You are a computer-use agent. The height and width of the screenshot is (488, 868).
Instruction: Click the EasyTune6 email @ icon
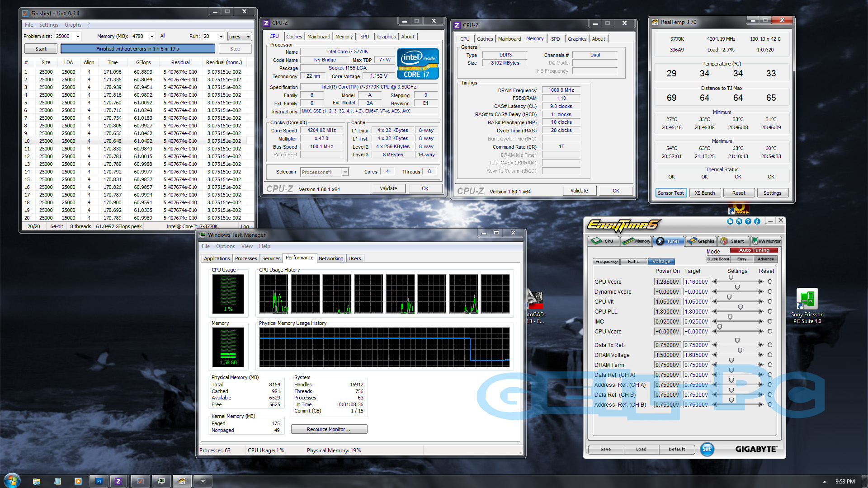click(x=739, y=221)
